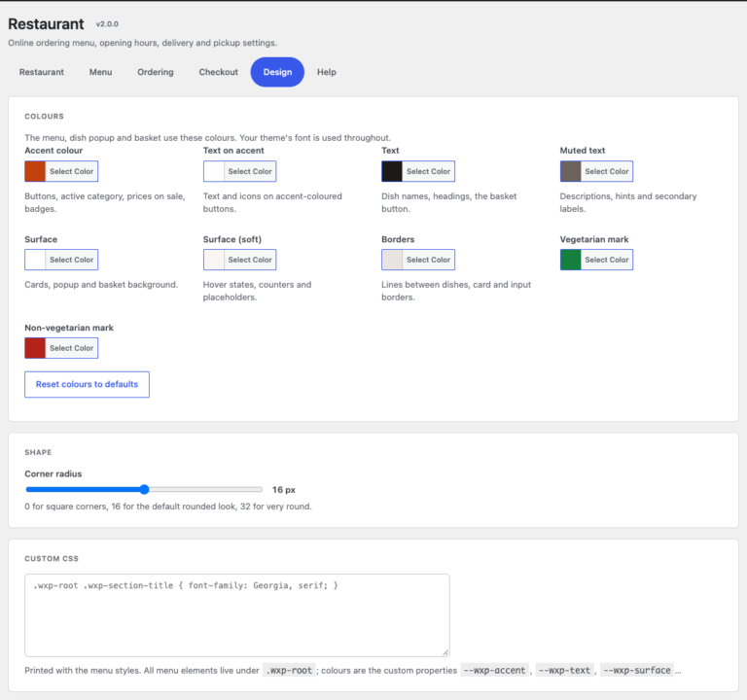Click the '.wxp-root' code snippet

tap(289, 671)
